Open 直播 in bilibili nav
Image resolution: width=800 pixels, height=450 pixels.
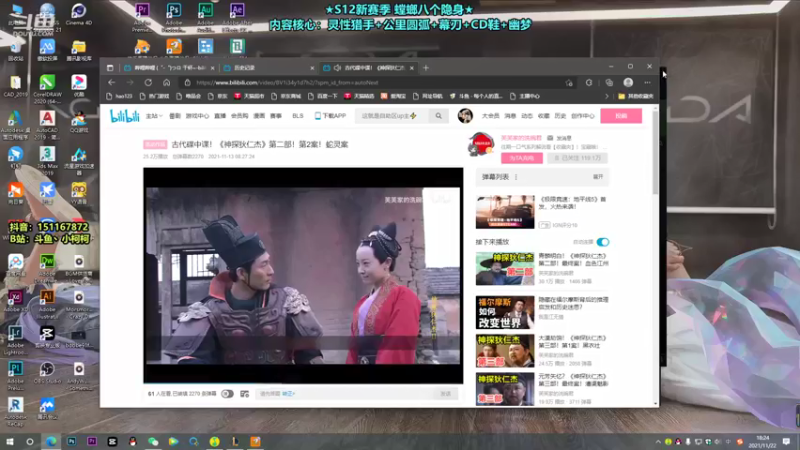click(220, 116)
